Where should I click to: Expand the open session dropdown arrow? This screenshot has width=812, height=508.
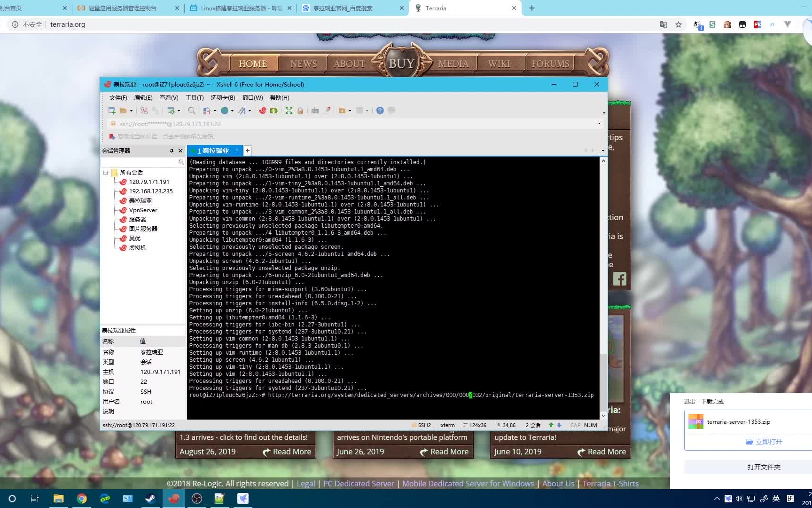click(131, 111)
